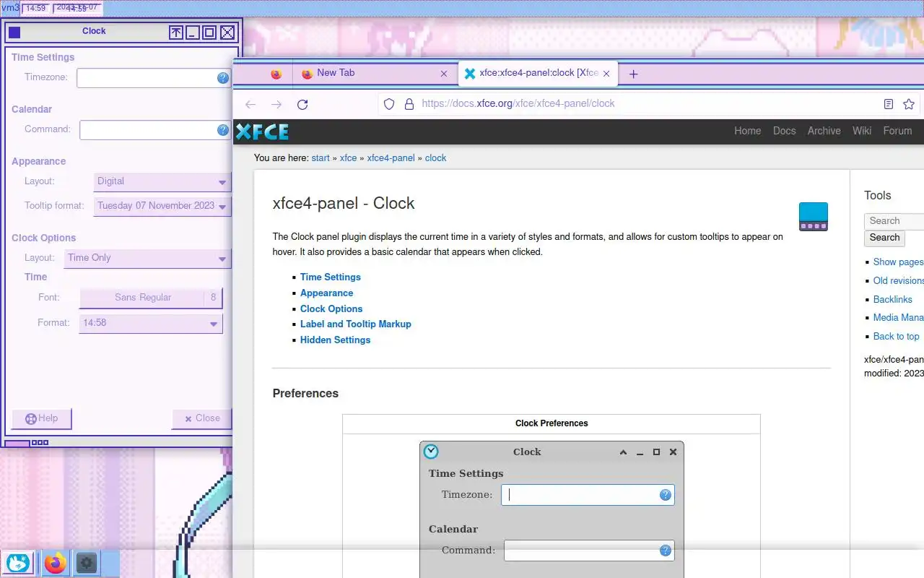Open the Clock Options Layout Time Only dropdown

tap(147, 259)
